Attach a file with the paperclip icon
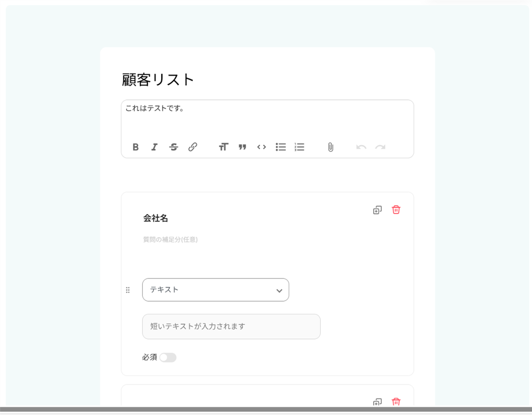 331,147
